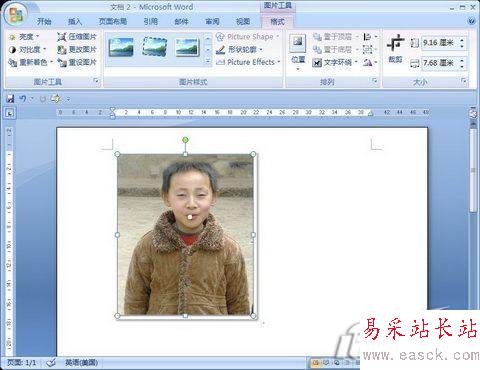Click the tab selector at ruler's left end

pyautogui.click(x=10, y=114)
